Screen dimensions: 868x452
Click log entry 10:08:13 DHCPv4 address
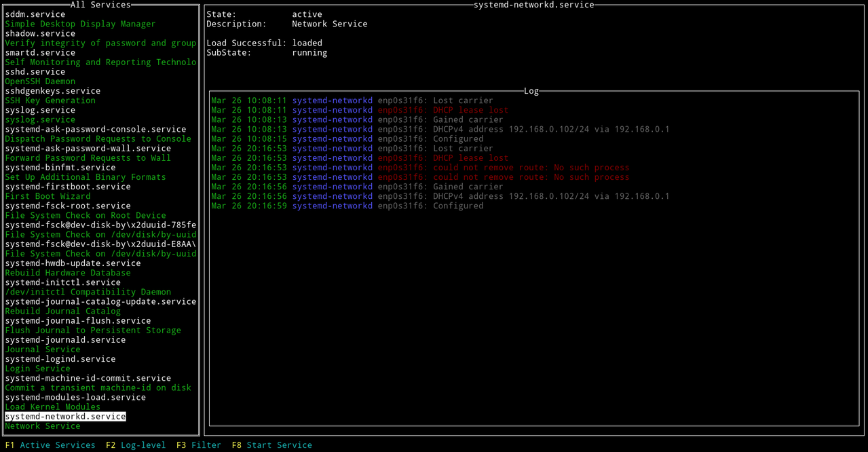[440, 129]
